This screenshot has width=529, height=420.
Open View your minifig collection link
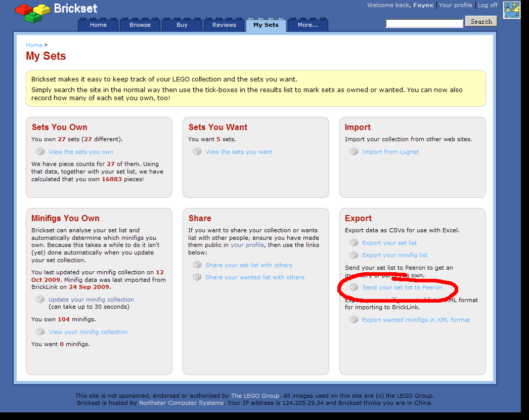click(88, 332)
